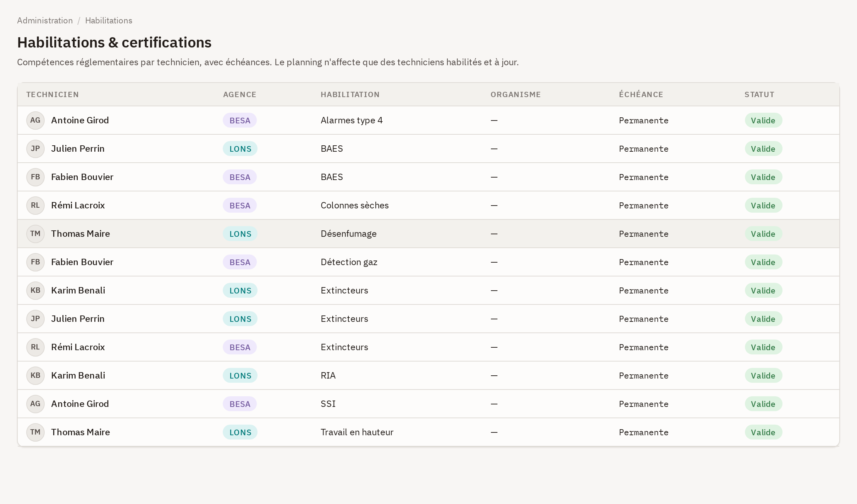Click Permanente in Désenfumage row
The height and width of the screenshot is (504, 857).
[644, 234]
